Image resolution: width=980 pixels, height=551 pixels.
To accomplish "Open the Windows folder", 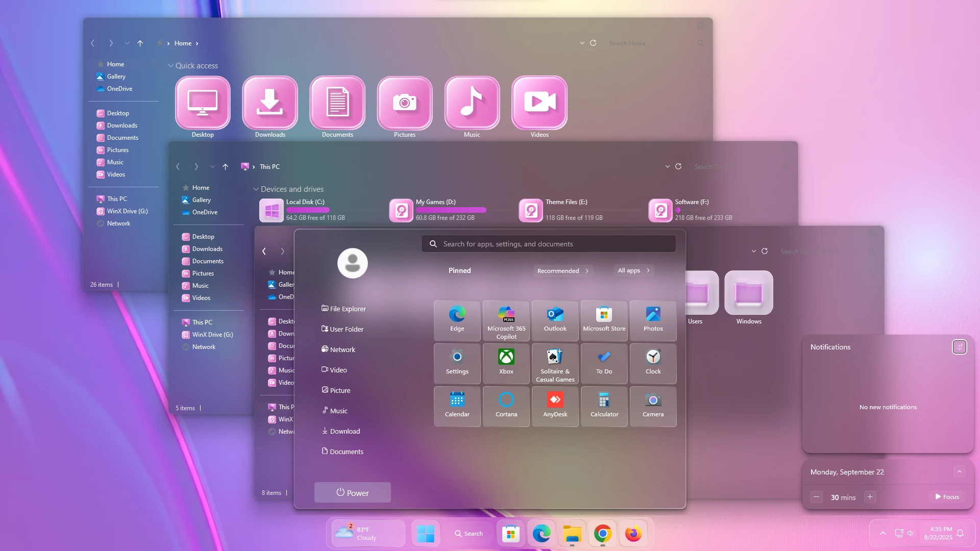I will point(749,293).
